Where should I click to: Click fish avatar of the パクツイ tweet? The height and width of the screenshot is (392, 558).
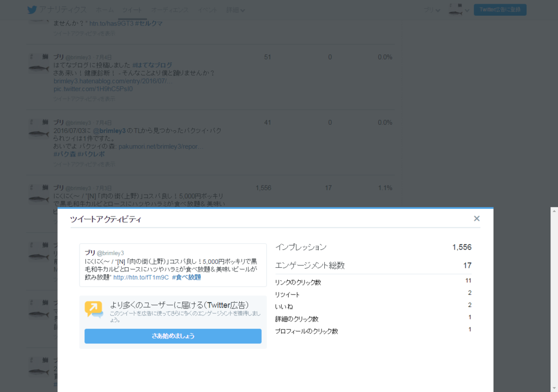point(39,129)
